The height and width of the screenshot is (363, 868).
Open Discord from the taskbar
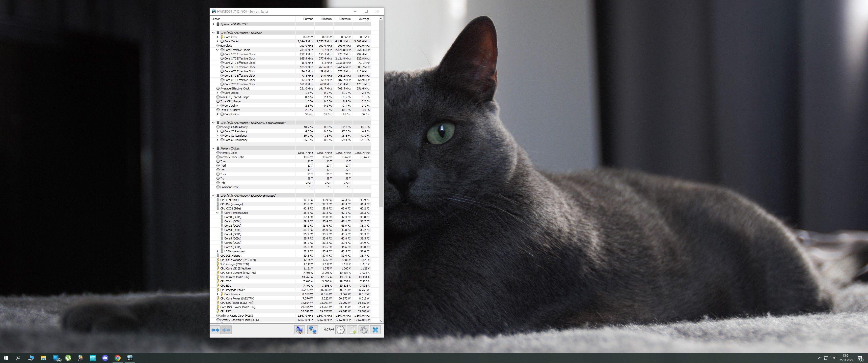tap(105, 358)
